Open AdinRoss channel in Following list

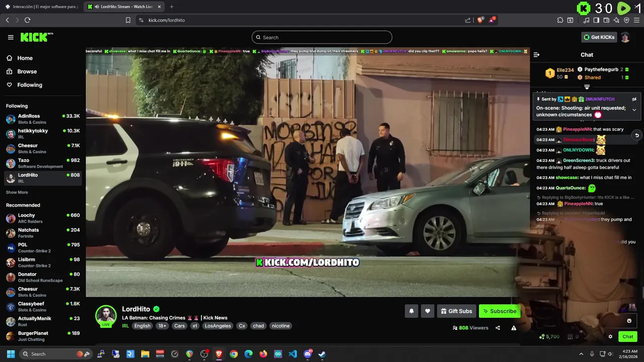click(43, 119)
